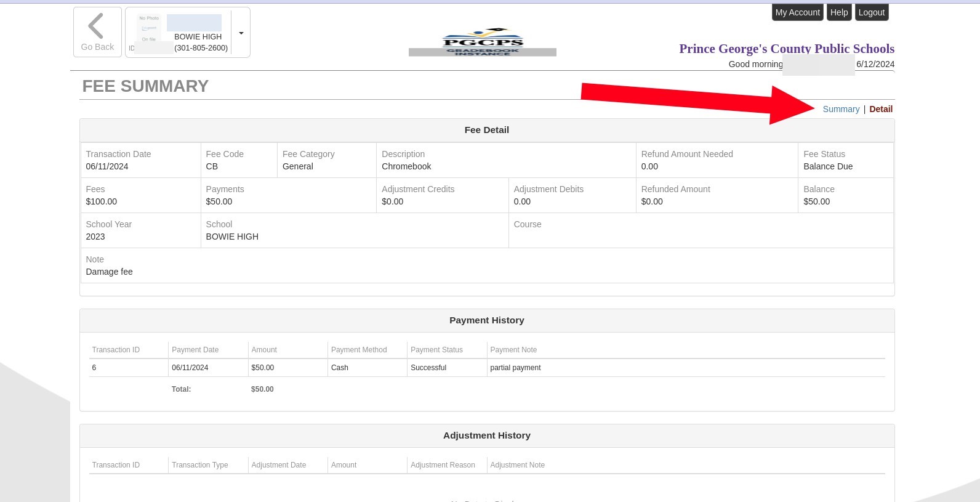Click the Help button

point(838,12)
